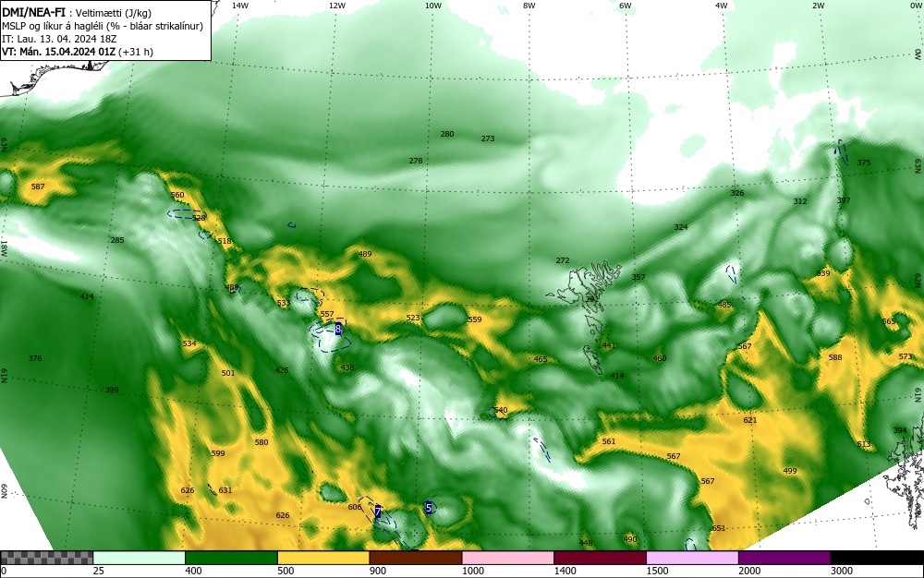Select the lavender 1500–2000 legend swatch
This screenshot has height=578, width=924.
point(692,558)
